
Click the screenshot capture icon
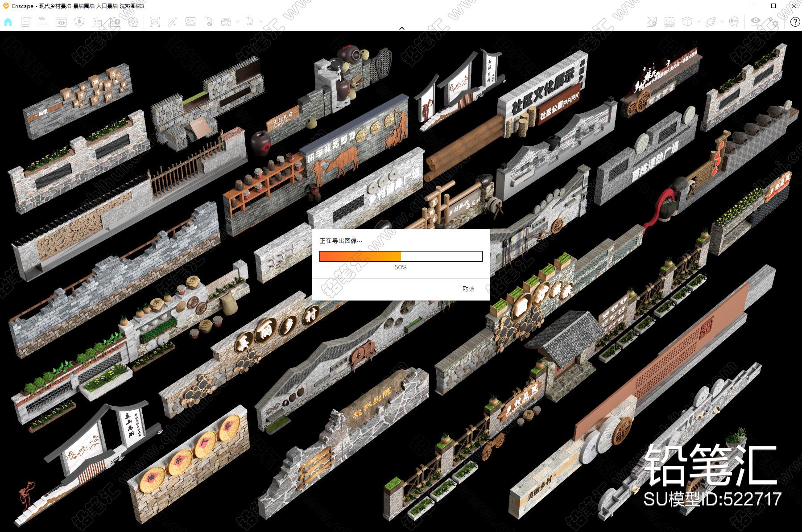point(155,22)
